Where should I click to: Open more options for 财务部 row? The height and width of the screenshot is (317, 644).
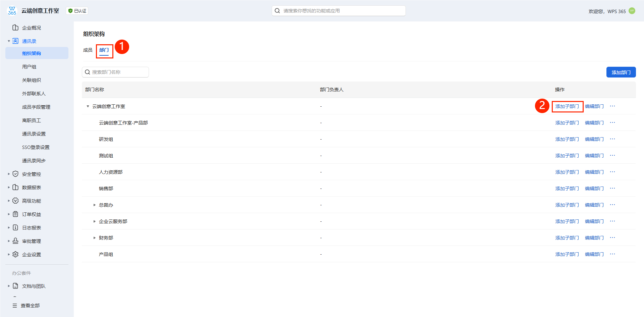(612, 237)
